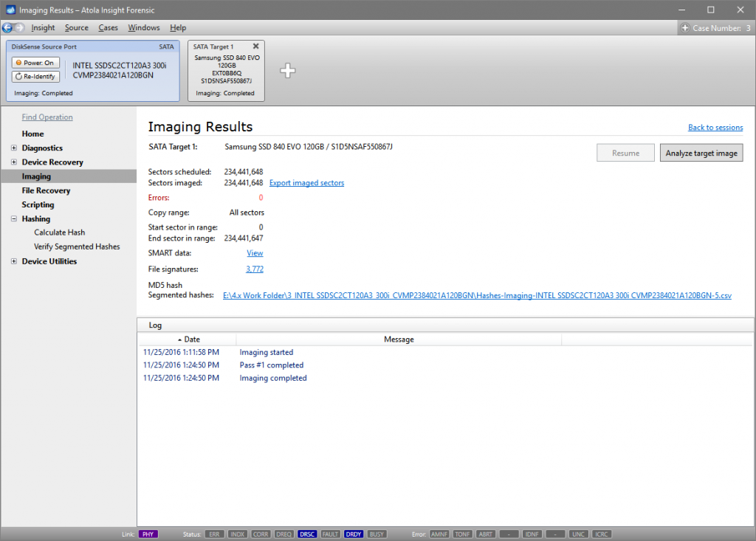Click the DRSC status indicator
The image size is (756, 541).
click(306, 534)
